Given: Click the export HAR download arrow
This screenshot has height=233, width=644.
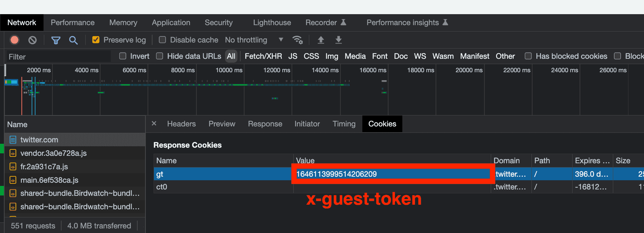Looking at the screenshot, I should (x=338, y=40).
